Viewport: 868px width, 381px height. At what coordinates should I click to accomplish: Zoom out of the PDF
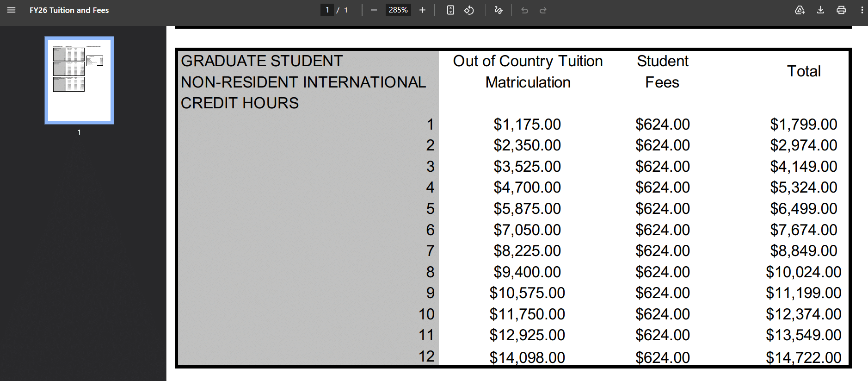click(374, 10)
